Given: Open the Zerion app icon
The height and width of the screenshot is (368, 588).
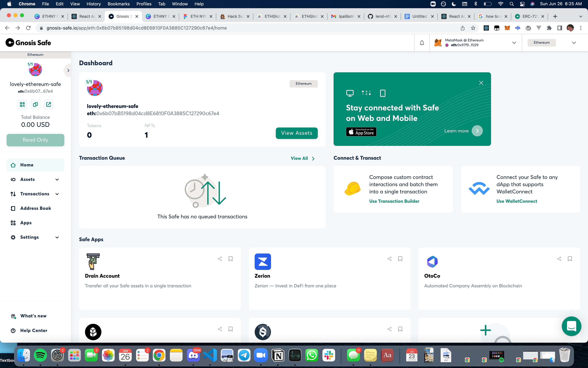Looking at the screenshot, I should point(263,262).
